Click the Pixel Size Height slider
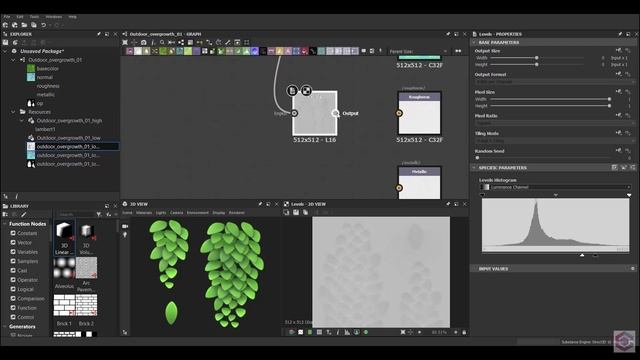The height and width of the screenshot is (360, 640). [x=550, y=106]
